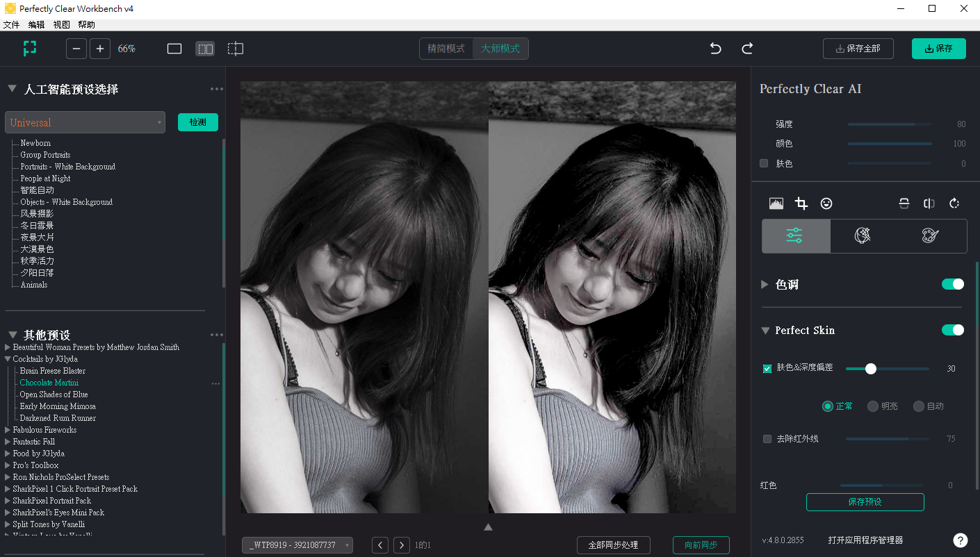Toggle the Perfect Skin switch

click(x=952, y=330)
